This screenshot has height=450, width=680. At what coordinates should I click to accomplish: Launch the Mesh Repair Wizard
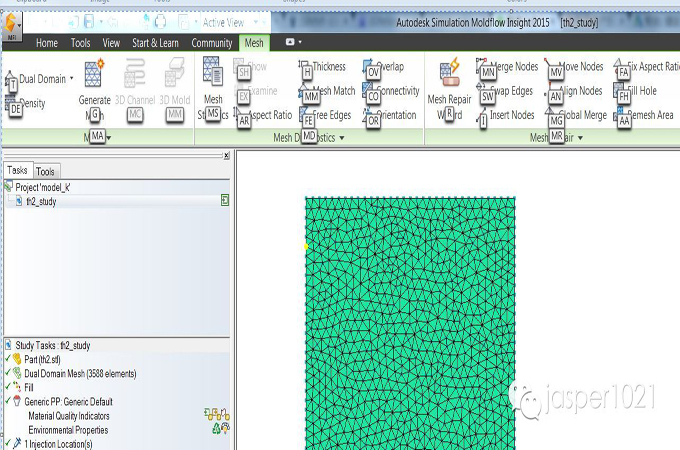pos(449,89)
